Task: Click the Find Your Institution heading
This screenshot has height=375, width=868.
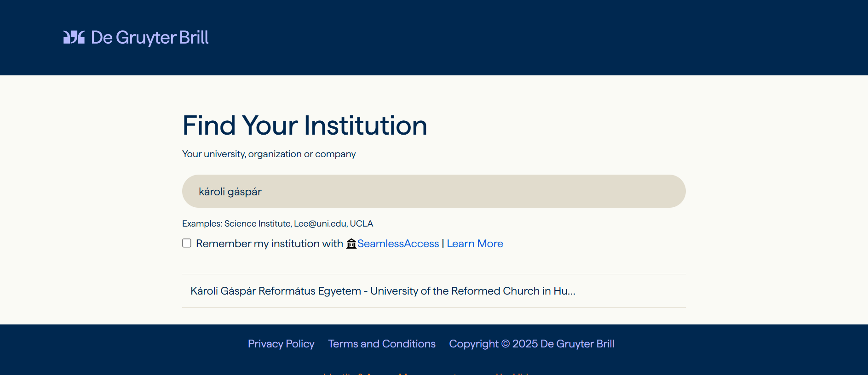Action: point(305,125)
